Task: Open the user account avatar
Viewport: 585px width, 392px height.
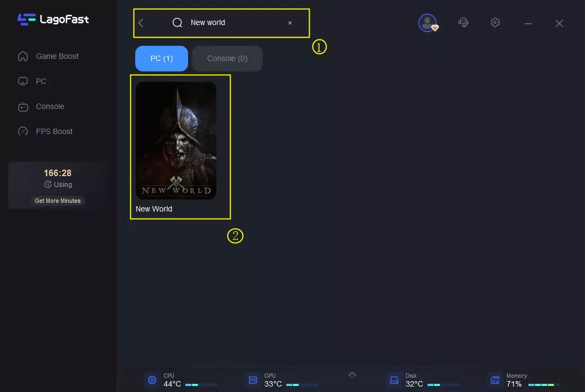Action: point(427,23)
